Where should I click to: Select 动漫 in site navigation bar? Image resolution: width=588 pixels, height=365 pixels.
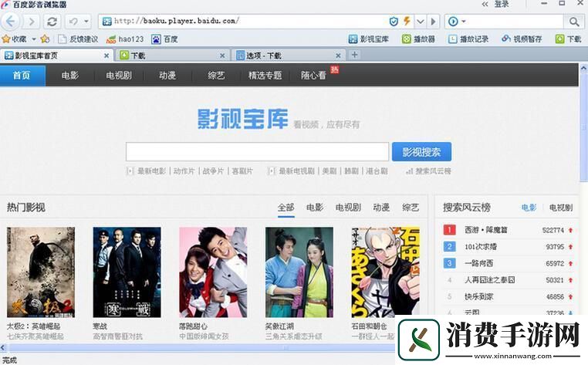click(167, 76)
